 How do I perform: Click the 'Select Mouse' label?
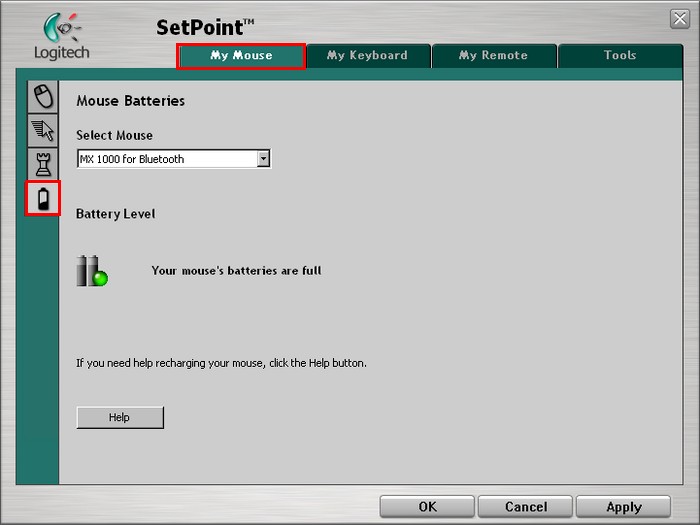click(x=114, y=135)
